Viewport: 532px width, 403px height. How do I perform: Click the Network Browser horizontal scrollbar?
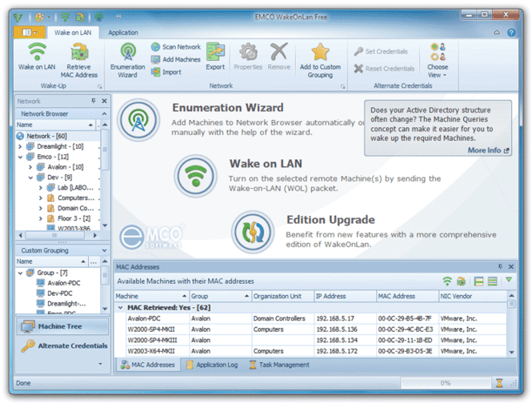pyautogui.click(x=58, y=235)
